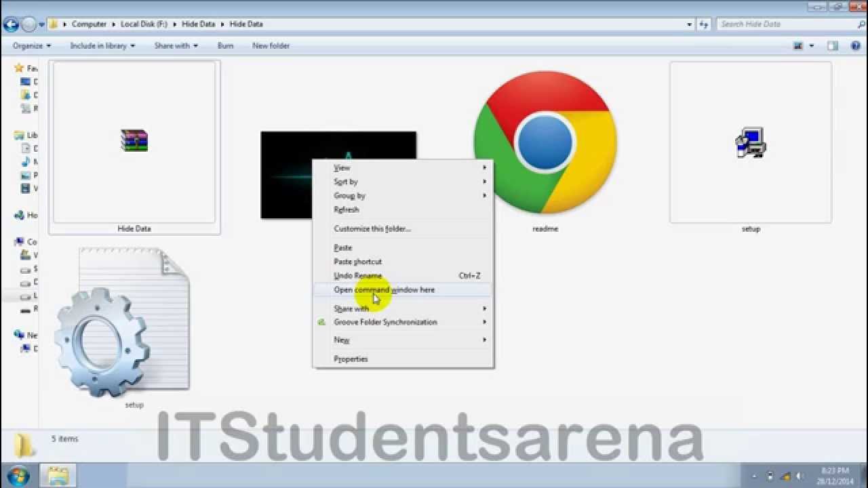Select Music library note icon in sidebar
The width and height of the screenshot is (868, 488).
coord(26,162)
